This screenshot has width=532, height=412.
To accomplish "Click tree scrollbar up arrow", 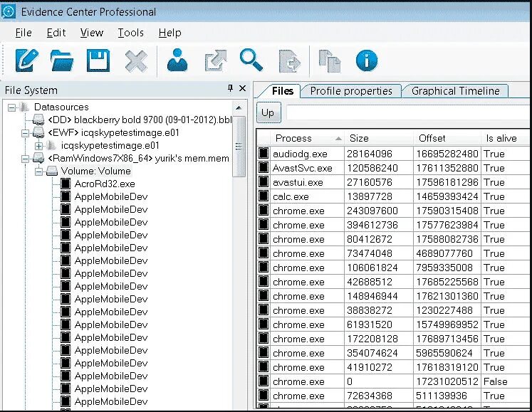I will pos(239,108).
